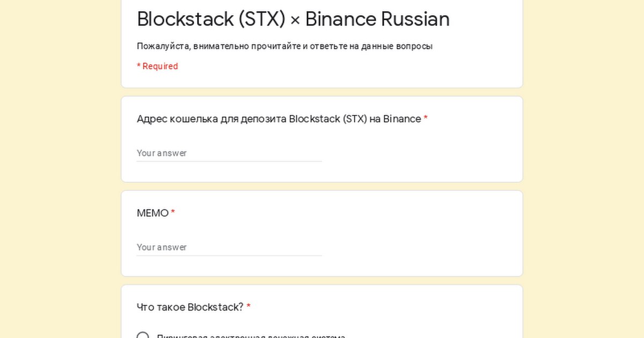Screen dimensions: 644x338
Task: Click the asterisk after the Binance wallet question
Action: point(426,119)
